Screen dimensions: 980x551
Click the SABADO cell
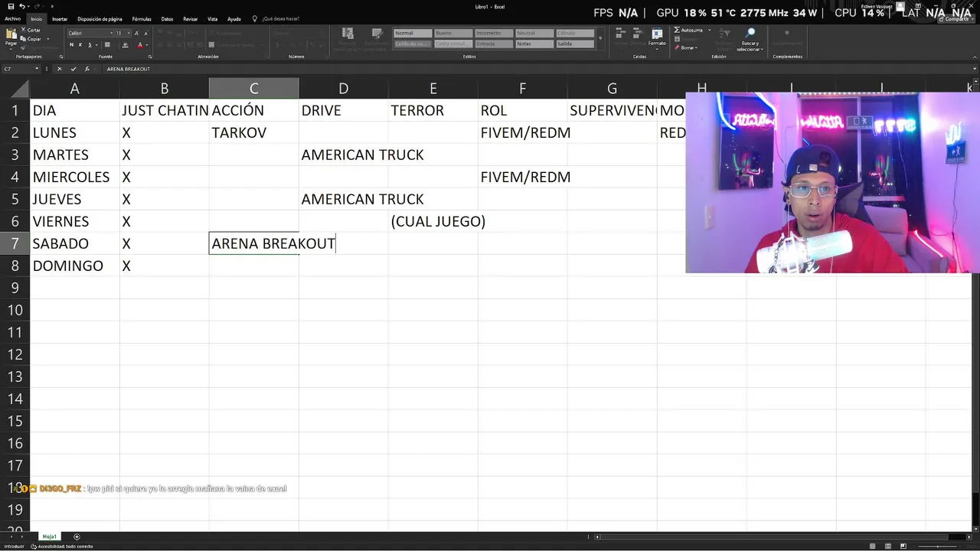click(x=74, y=243)
